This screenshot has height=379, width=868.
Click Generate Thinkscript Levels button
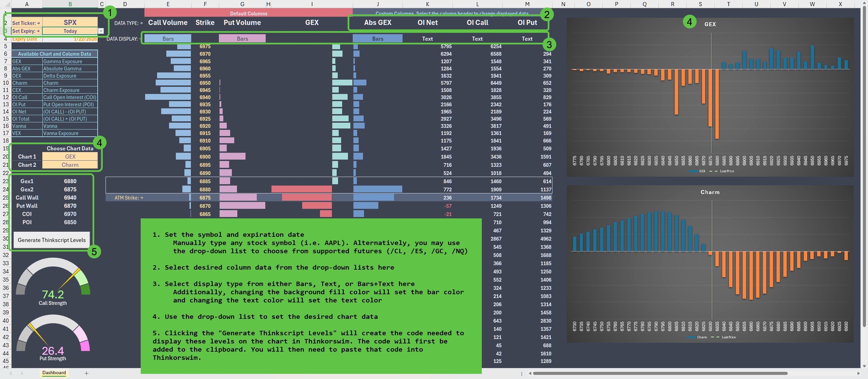click(52, 240)
